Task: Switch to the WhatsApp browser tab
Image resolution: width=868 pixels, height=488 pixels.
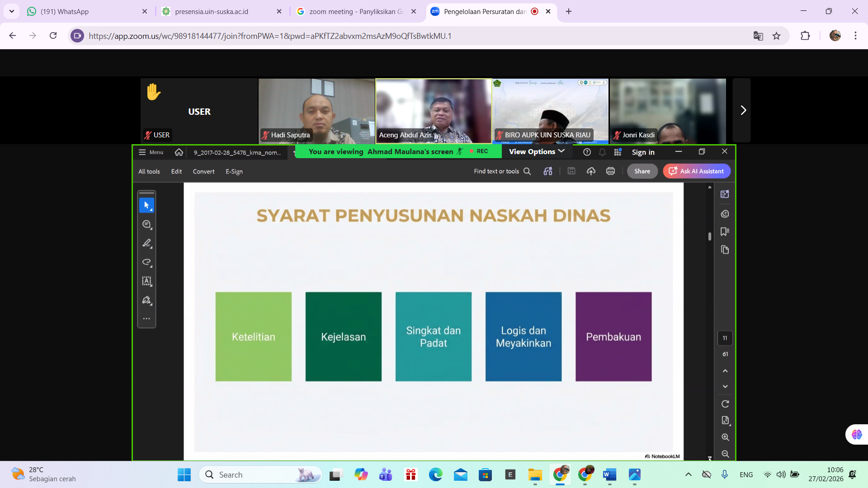Action: pos(65,11)
